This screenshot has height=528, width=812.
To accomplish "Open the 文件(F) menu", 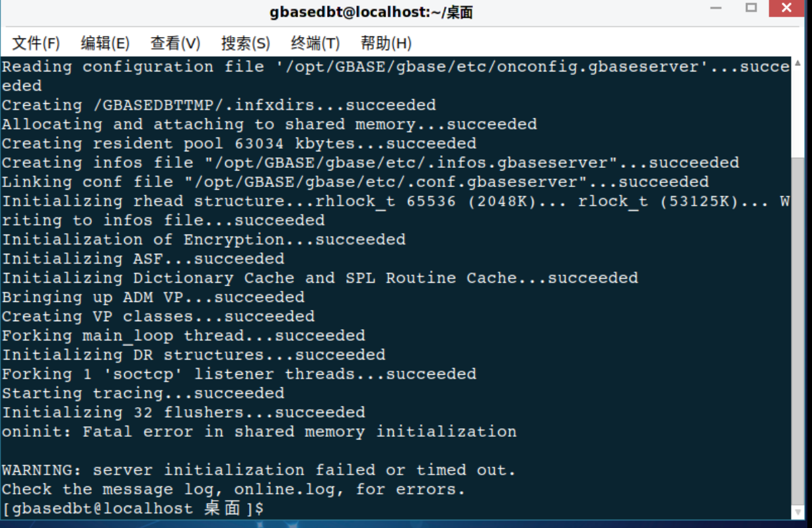I will point(36,44).
